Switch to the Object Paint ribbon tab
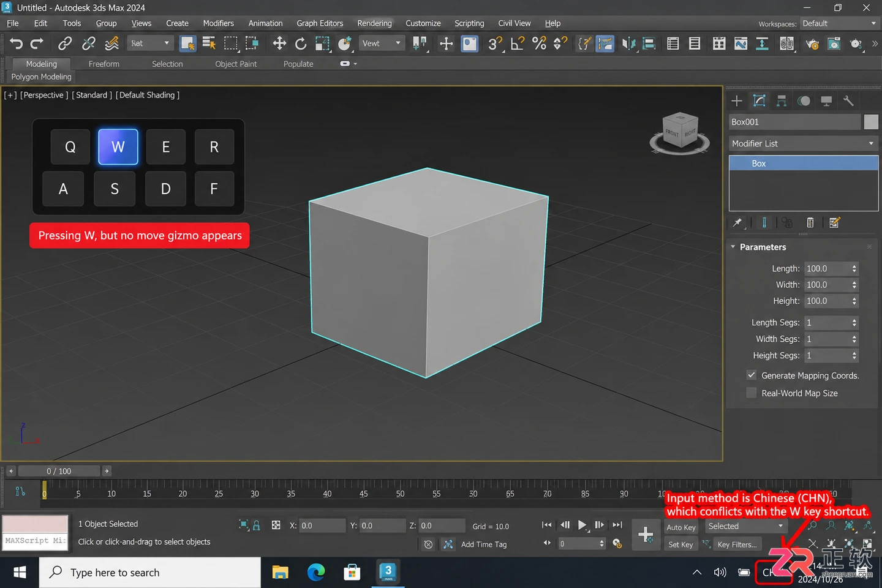 (236, 64)
